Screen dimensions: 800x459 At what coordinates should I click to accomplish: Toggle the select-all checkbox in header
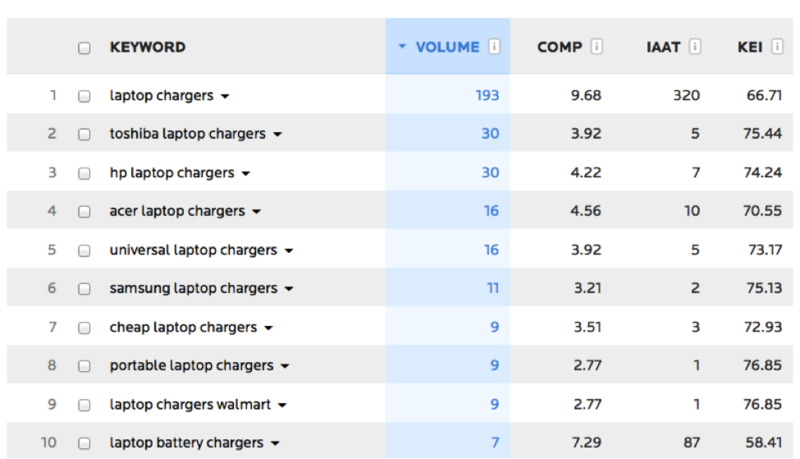click(84, 48)
